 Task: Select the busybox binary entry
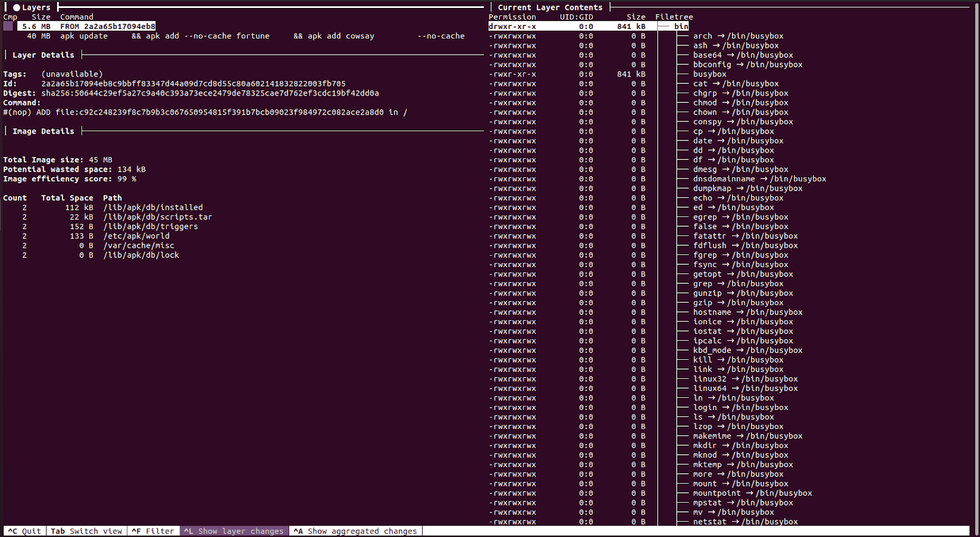pos(709,74)
